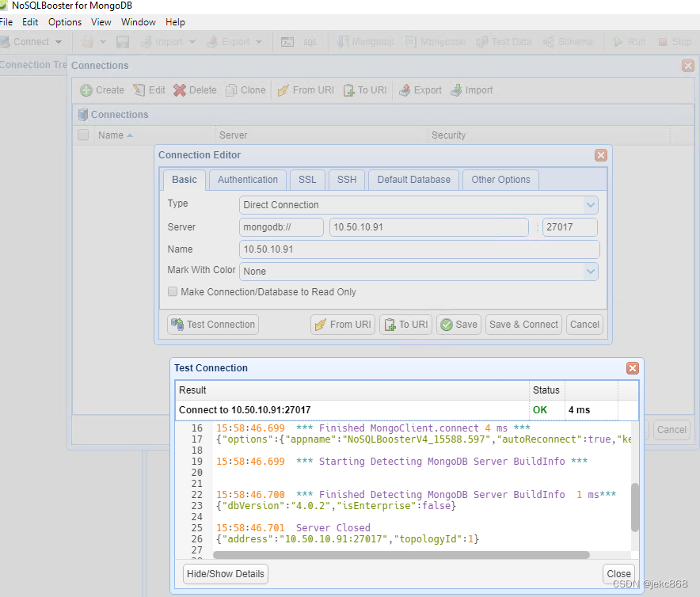Image resolution: width=700 pixels, height=597 pixels.
Task: Open the Schema tool
Action: [x=568, y=42]
